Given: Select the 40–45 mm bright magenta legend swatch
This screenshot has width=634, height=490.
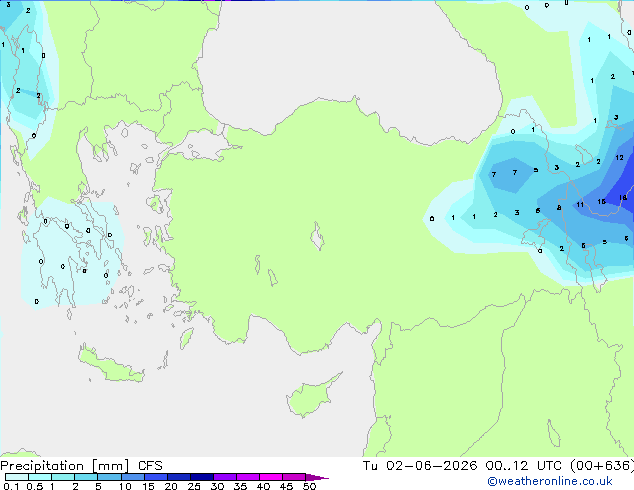Looking at the screenshot, I should [x=271, y=477].
